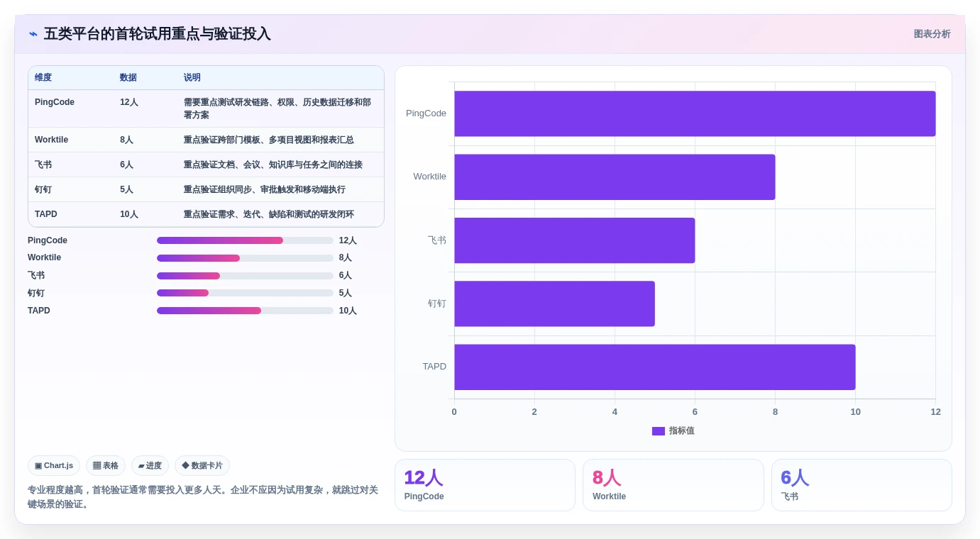Select the 表格 tag chip
The image size is (980, 539).
106,466
